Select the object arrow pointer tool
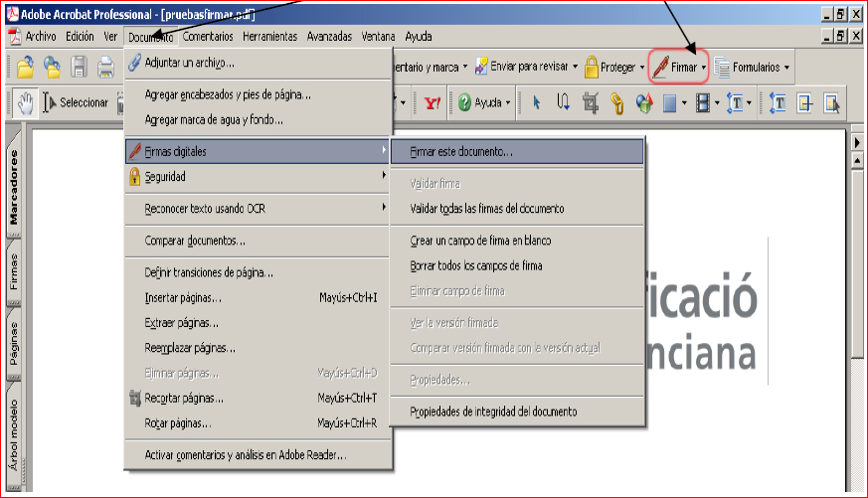868x498 pixels. 537,102
